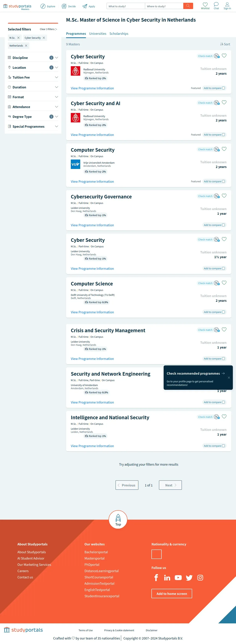Tick Add to compare for Security and Network Engineering

tap(223, 402)
